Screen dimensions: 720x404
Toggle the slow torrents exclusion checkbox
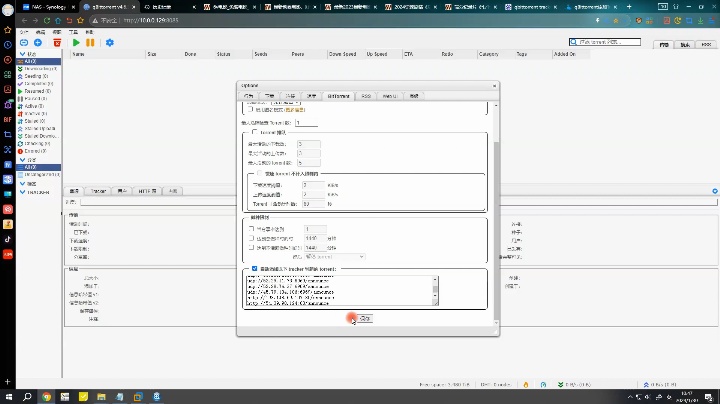(259, 174)
